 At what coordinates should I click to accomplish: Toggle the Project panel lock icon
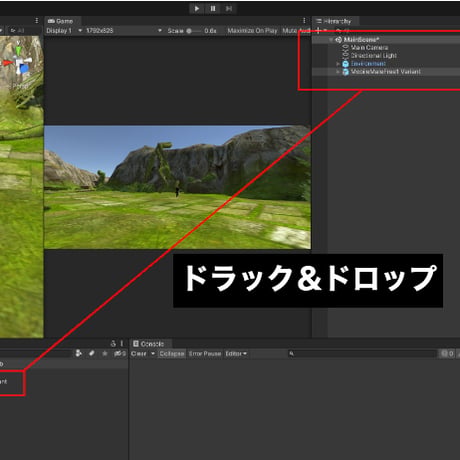(x=113, y=344)
